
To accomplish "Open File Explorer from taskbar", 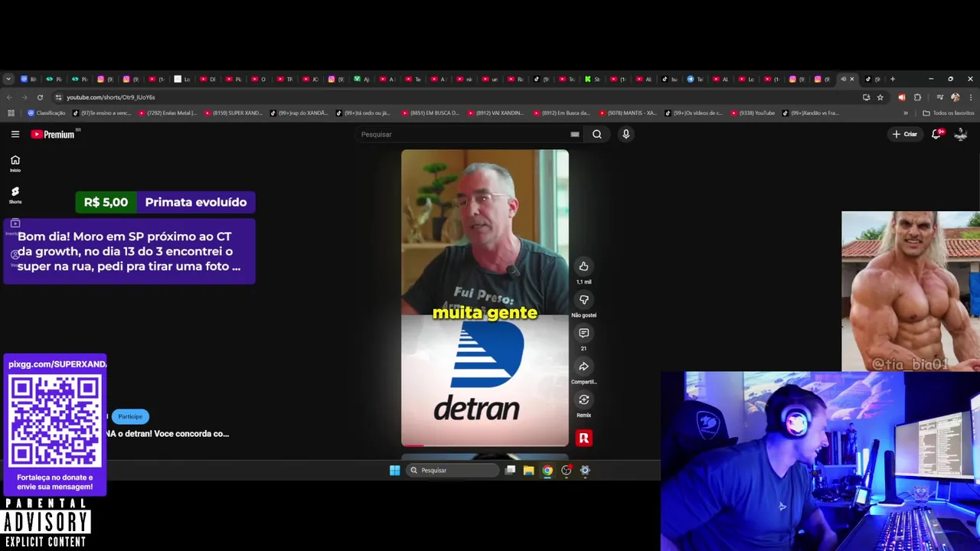I will 528,470.
